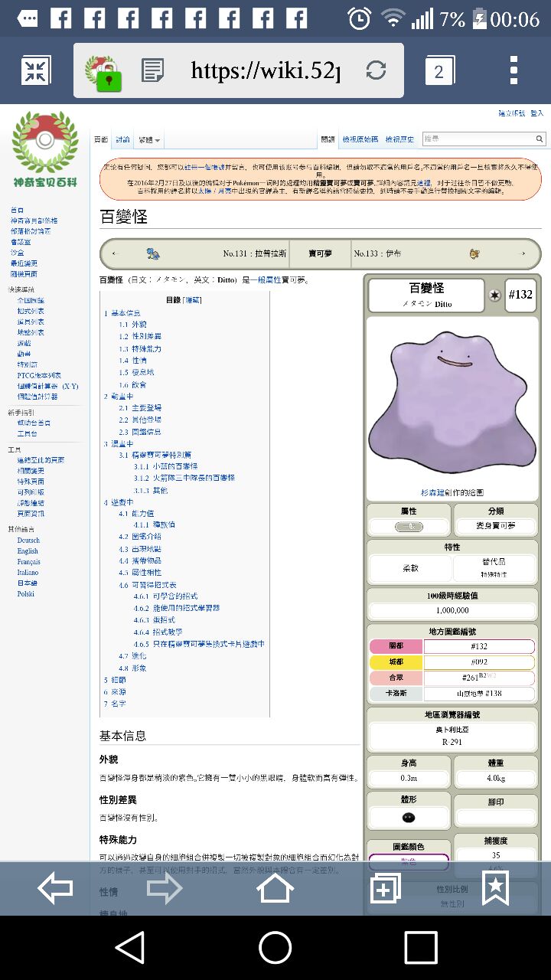Open new tab with plus icon
Screen dimensions: 551x980
point(385,888)
